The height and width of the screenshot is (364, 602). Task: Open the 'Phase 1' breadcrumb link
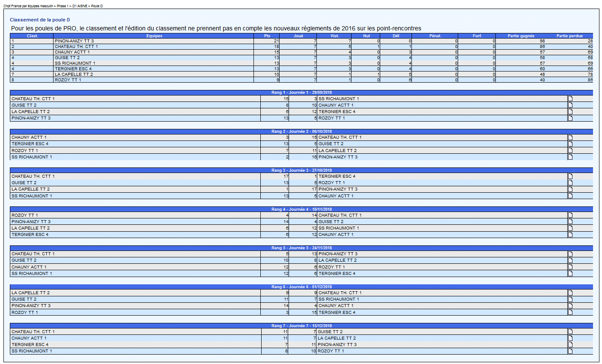coord(63,6)
